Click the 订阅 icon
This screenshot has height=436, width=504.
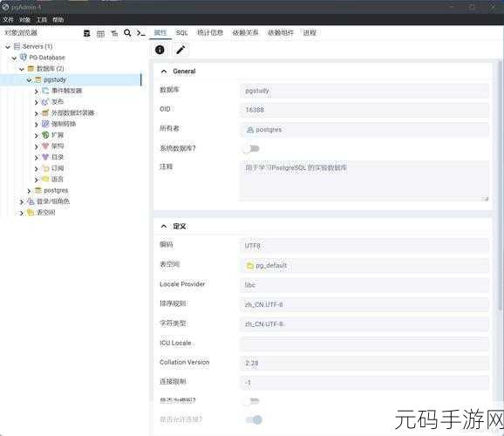(x=45, y=168)
